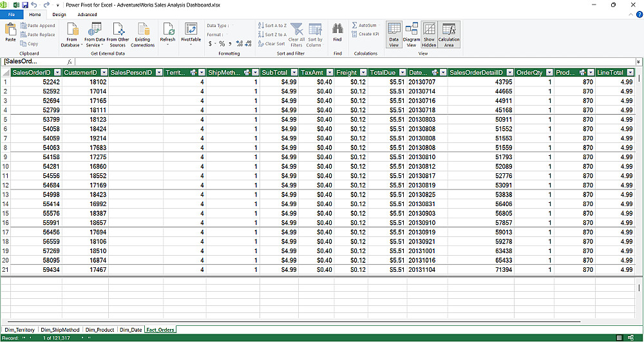The image size is (644, 342).
Task: Open Freight column filter dropdown
Action: pyautogui.click(x=363, y=73)
